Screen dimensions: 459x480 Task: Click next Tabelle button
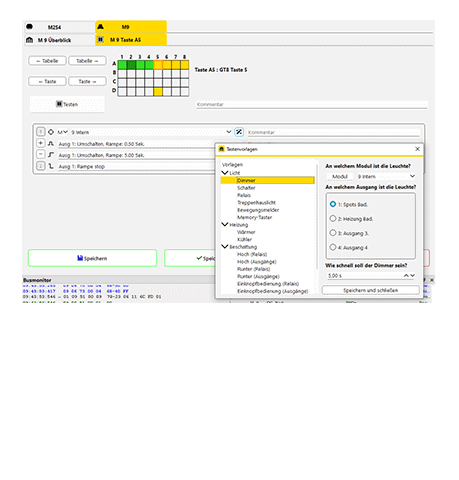87,61
